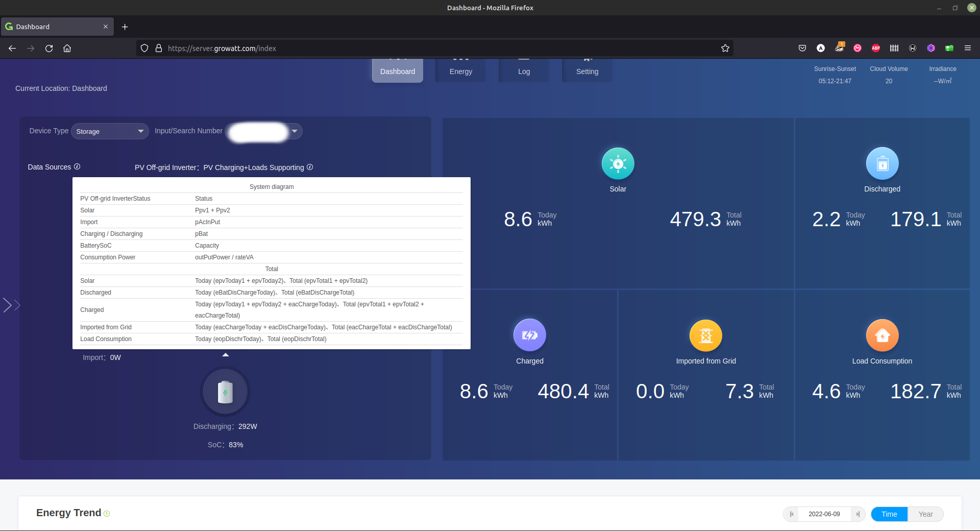
Task: Click the Charged icon
Action: point(529,335)
